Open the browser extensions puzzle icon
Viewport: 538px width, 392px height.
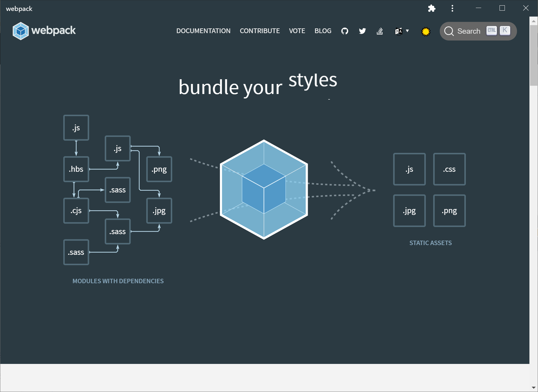[x=432, y=8]
